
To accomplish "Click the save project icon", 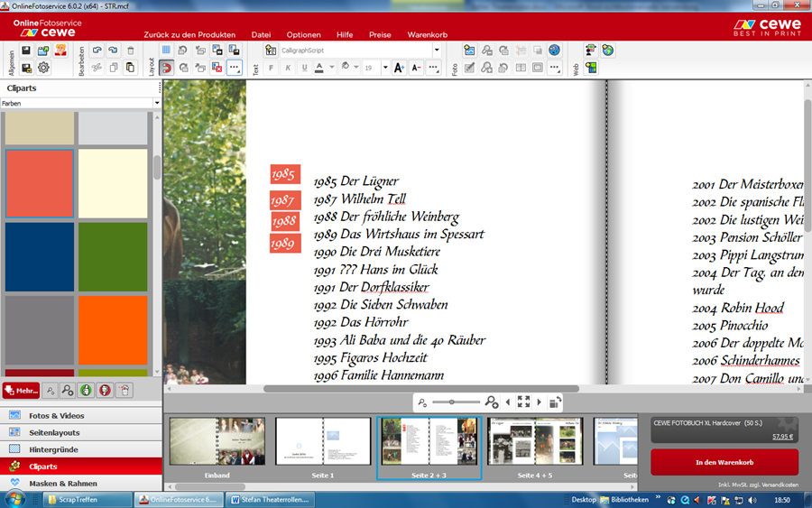I will click(26, 51).
